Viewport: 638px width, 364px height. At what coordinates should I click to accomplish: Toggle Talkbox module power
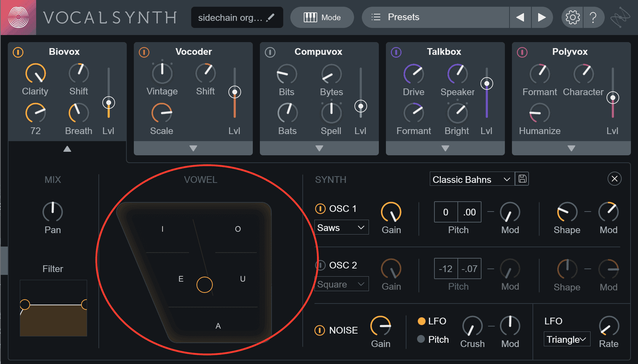point(396,52)
